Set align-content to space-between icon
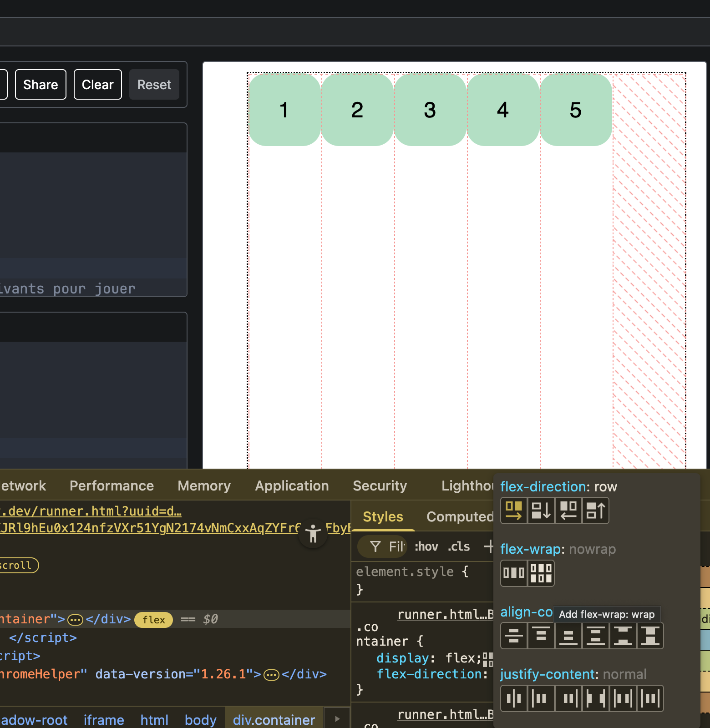The width and height of the screenshot is (710, 728). [623, 636]
